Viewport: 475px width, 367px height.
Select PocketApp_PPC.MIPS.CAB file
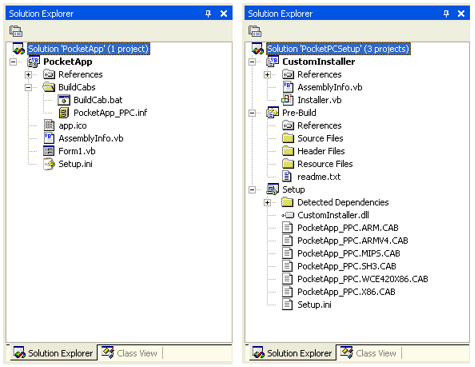[348, 253]
